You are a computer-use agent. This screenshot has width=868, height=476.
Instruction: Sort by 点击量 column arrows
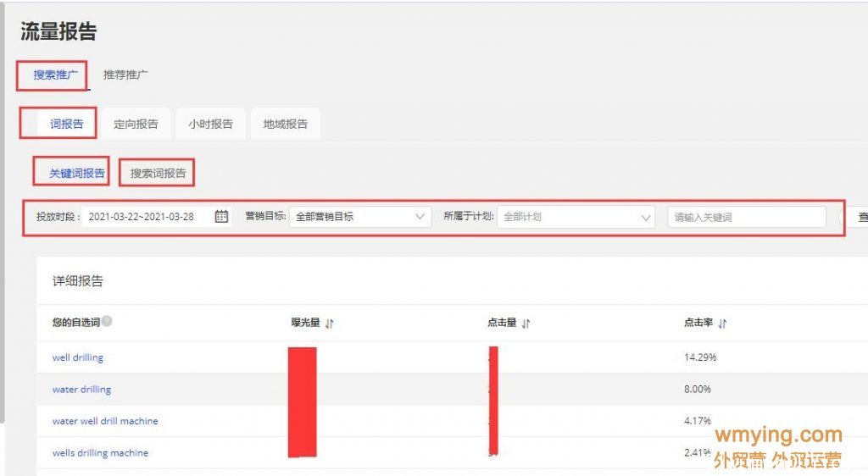pyautogui.click(x=526, y=323)
